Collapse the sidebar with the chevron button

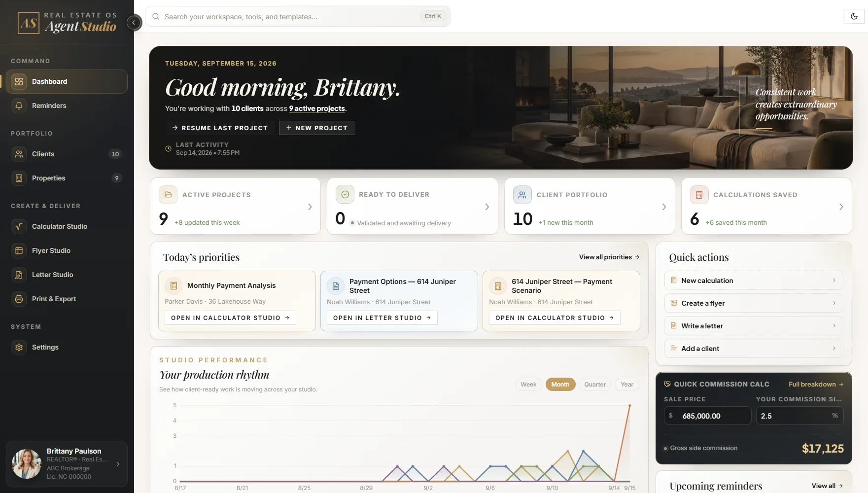tap(134, 22)
